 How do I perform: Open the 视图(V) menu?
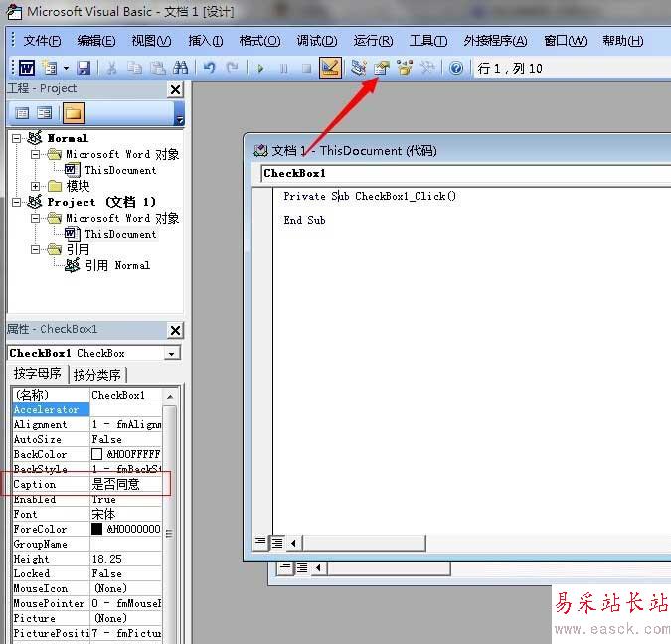point(151,41)
